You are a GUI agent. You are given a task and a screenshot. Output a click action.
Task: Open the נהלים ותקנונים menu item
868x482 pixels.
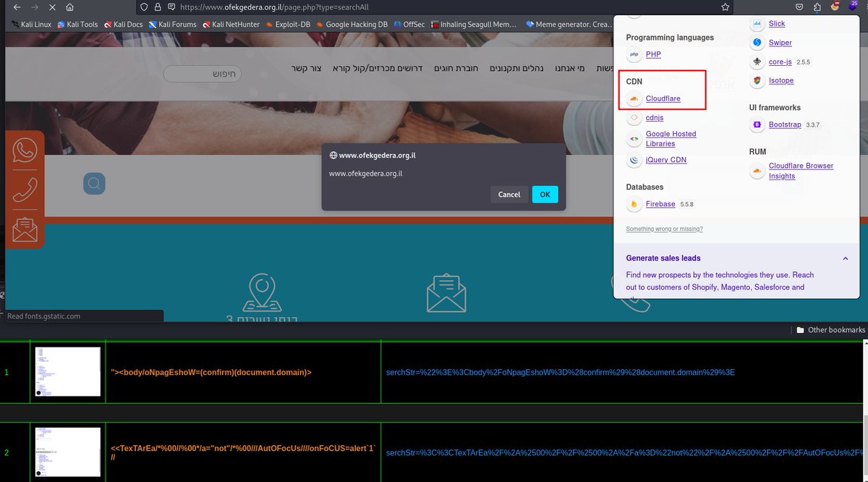pos(517,68)
